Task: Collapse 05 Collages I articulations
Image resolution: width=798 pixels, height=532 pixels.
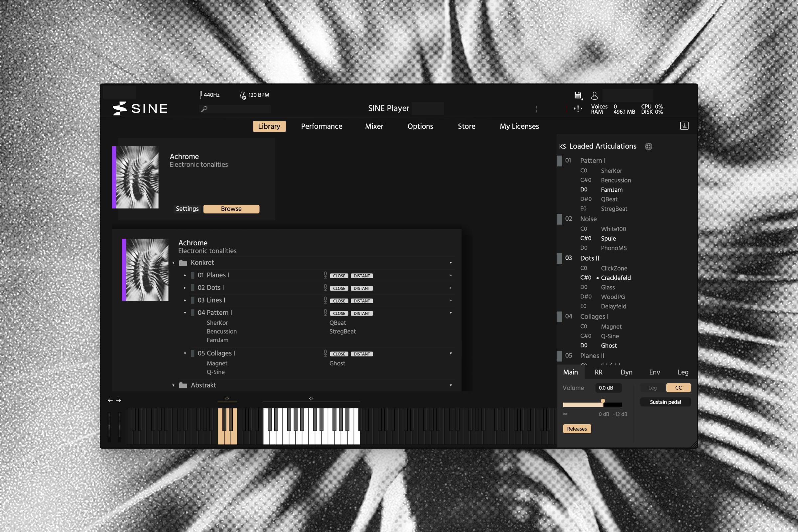Action: tap(185, 353)
